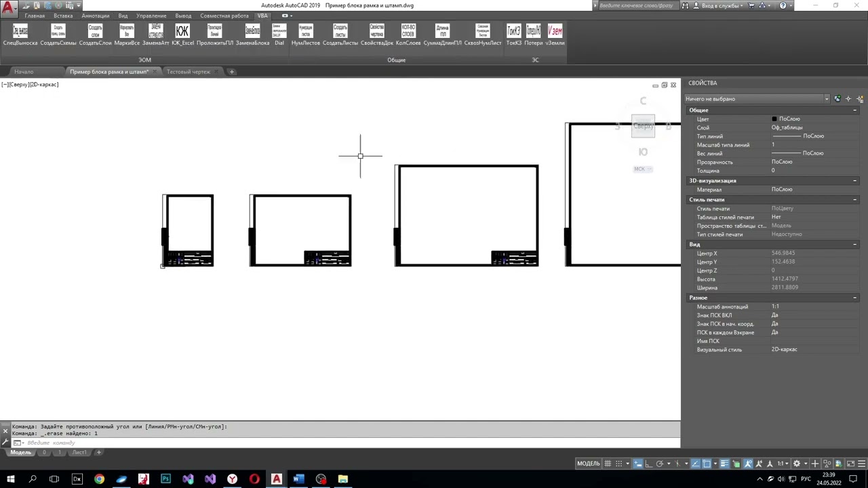This screenshot has height=488, width=868.
Task: Collapse the Стиль печати section
Action: click(854, 200)
